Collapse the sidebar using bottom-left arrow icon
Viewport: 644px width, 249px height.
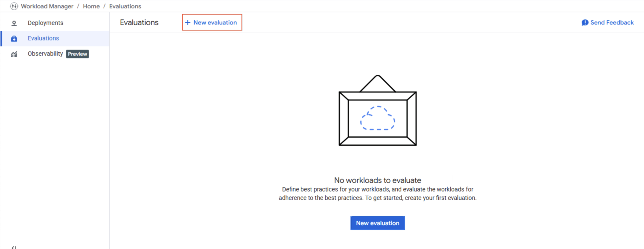click(14, 247)
